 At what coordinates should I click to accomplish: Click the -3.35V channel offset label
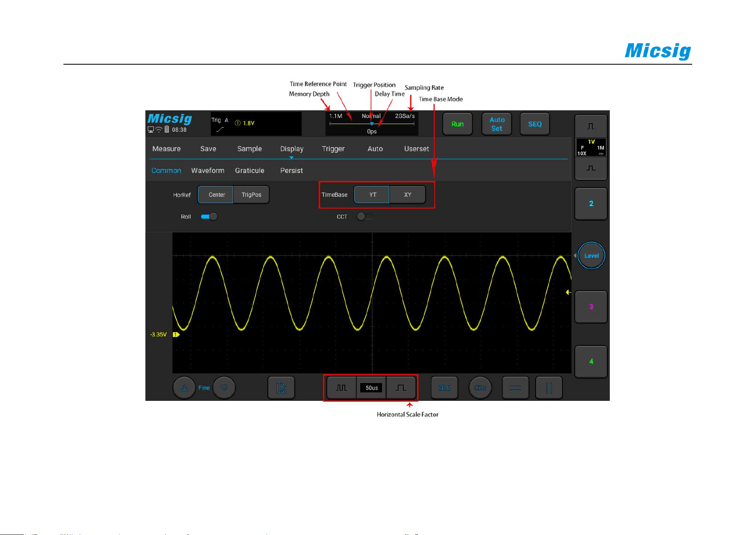pos(158,335)
